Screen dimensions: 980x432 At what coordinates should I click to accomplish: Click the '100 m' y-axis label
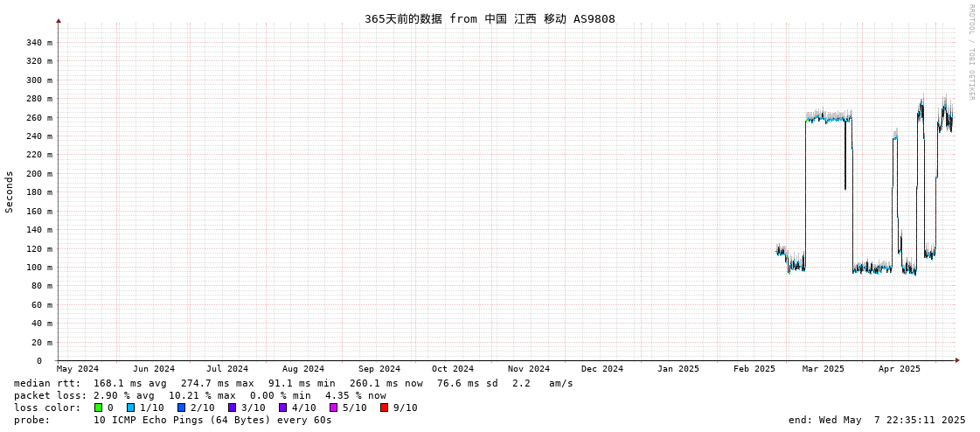(x=38, y=268)
